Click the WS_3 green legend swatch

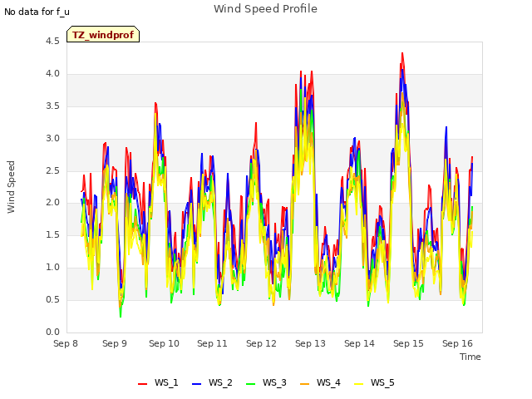coord(250,383)
